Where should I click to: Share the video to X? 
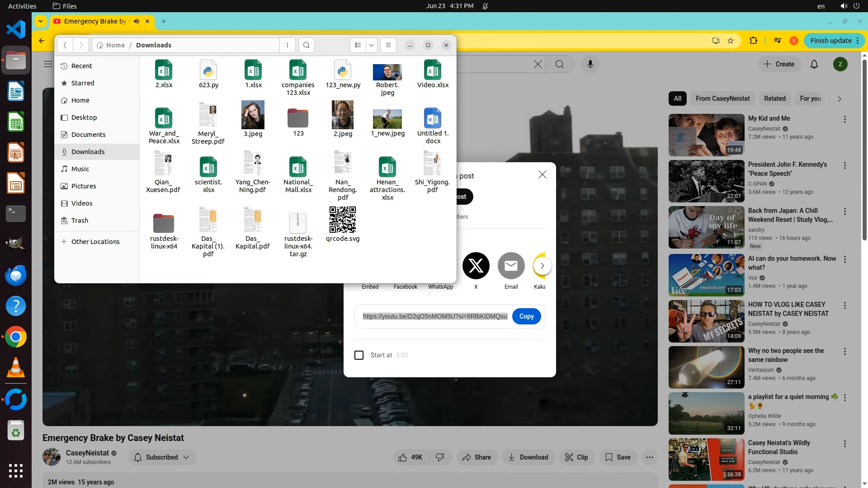click(476, 266)
